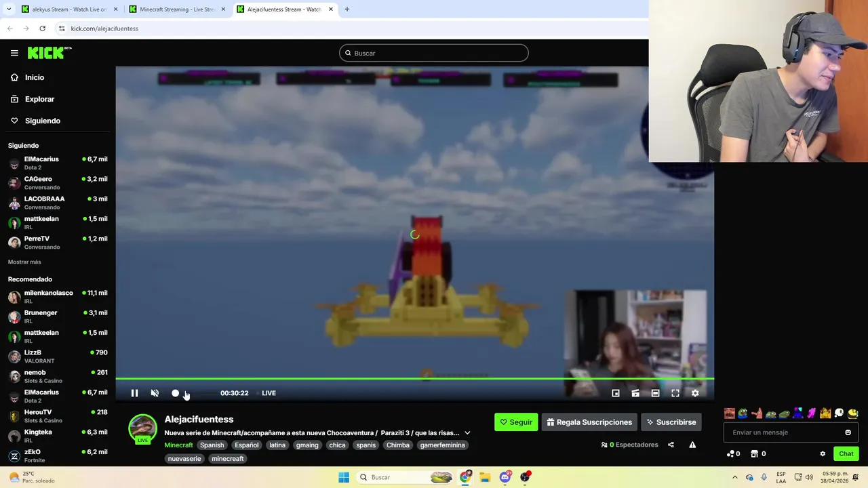Select the gamerfeminina tag
The width and height of the screenshot is (868, 488).
tap(442, 445)
